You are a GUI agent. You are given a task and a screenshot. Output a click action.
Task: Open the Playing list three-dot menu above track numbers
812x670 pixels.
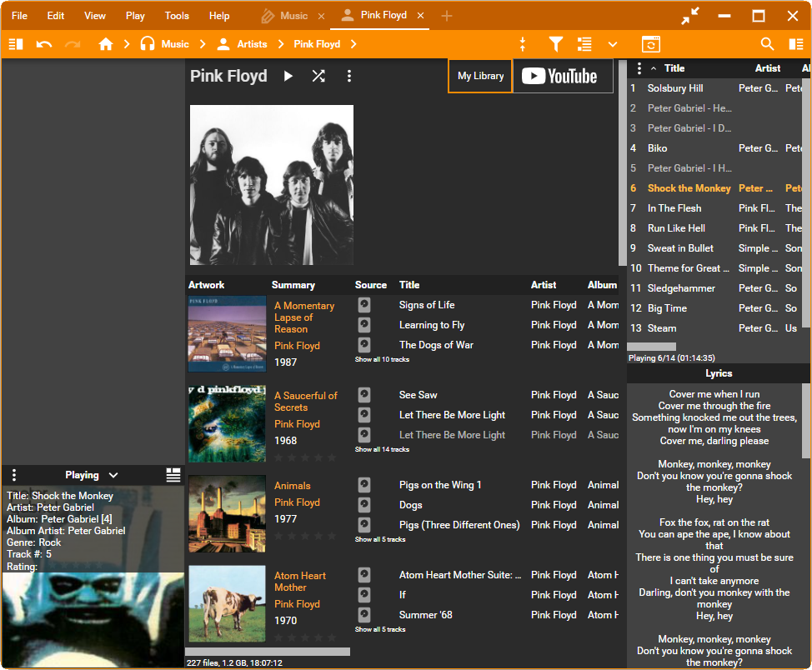click(639, 68)
